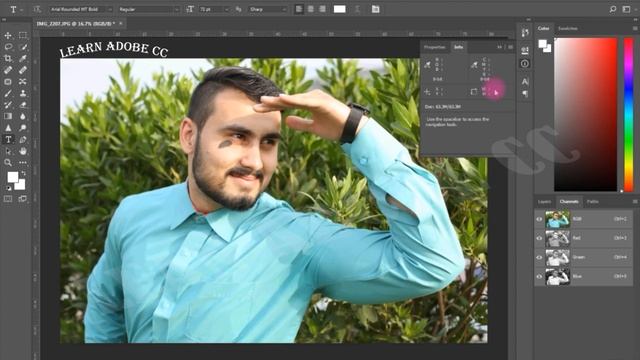Image resolution: width=640 pixels, height=360 pixels.
Task: Open the Create Warped Text dialog
Action: [x=357, y=9]
